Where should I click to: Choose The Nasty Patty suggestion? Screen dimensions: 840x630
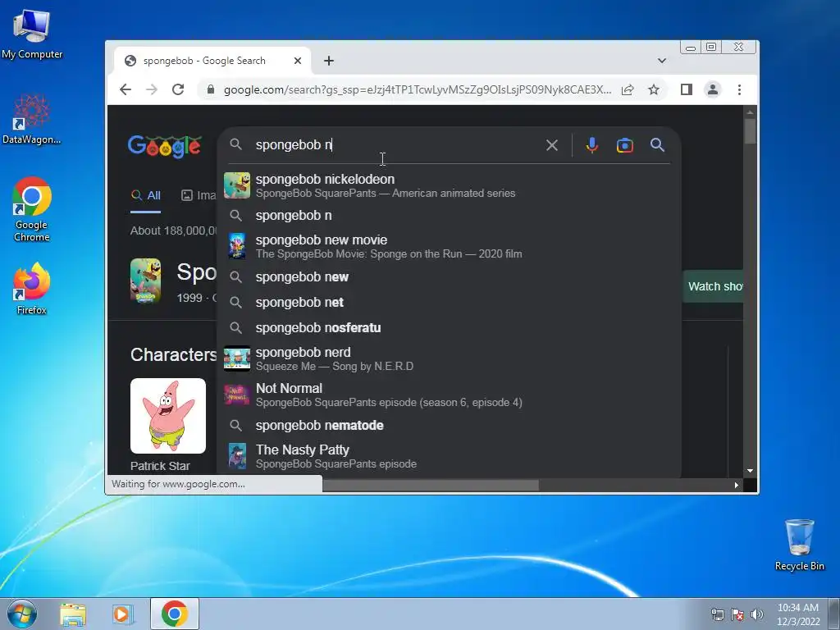pos(449,456)
